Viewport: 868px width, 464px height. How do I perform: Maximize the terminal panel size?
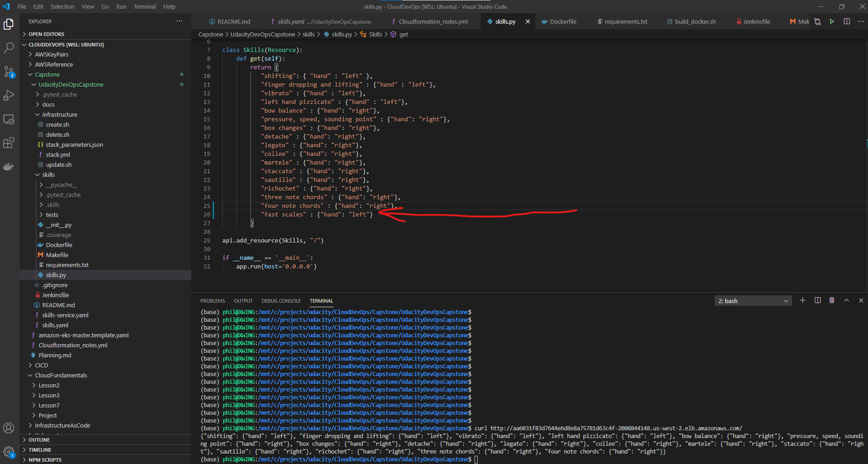pyautogui.click(x=847, y=300)
